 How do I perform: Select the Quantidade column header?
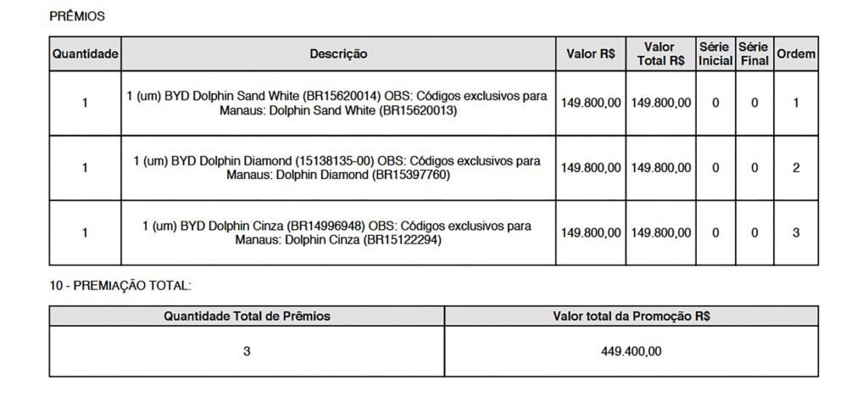[85, 54]
